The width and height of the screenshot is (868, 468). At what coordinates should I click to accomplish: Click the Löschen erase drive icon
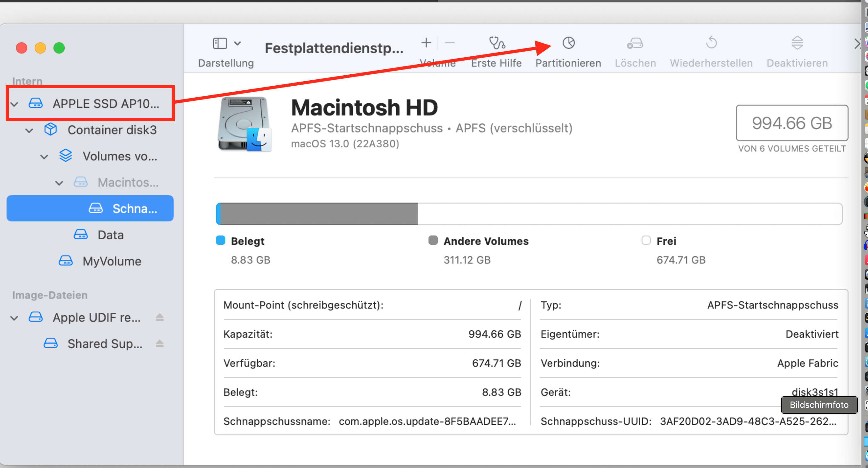pyautogui.click(x=635, y=43)
